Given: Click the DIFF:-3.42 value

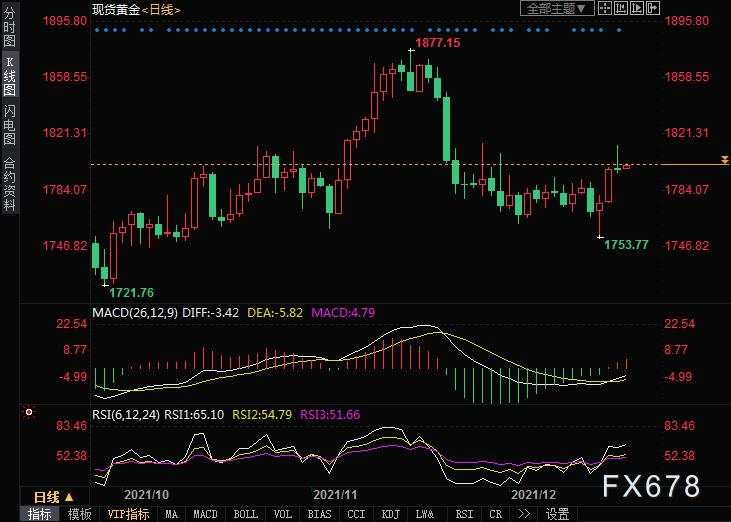Looking at the screenshot, I should pyautogui.click(x=210, y=312).
